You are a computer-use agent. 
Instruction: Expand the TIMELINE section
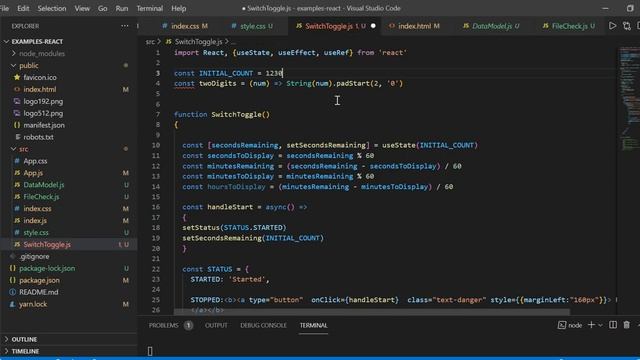[x=25, y=351]
